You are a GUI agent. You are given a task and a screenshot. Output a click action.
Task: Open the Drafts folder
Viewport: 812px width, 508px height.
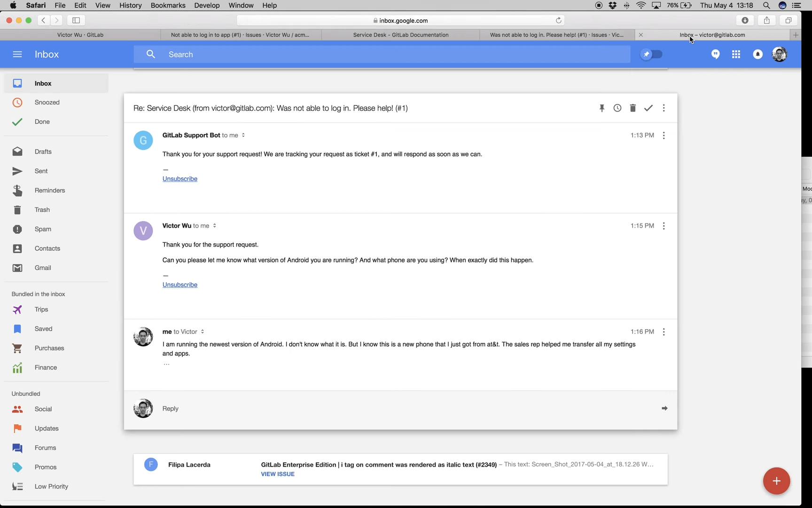tap(56, 152)
